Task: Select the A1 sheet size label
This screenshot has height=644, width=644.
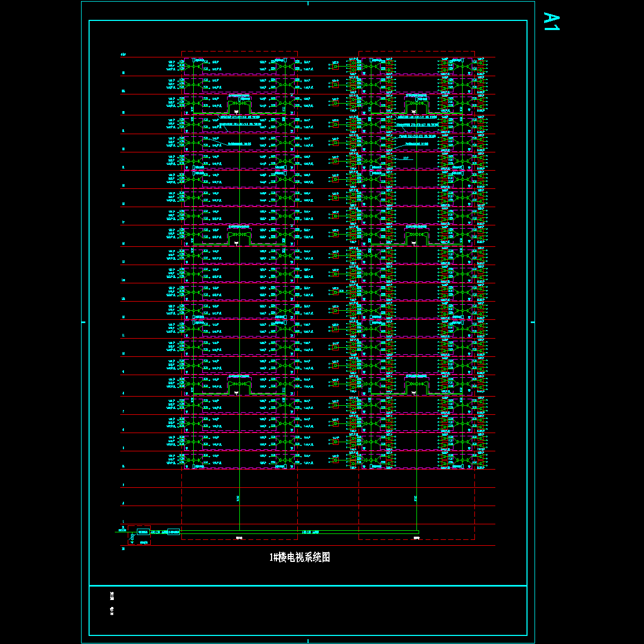Action: 551,21
